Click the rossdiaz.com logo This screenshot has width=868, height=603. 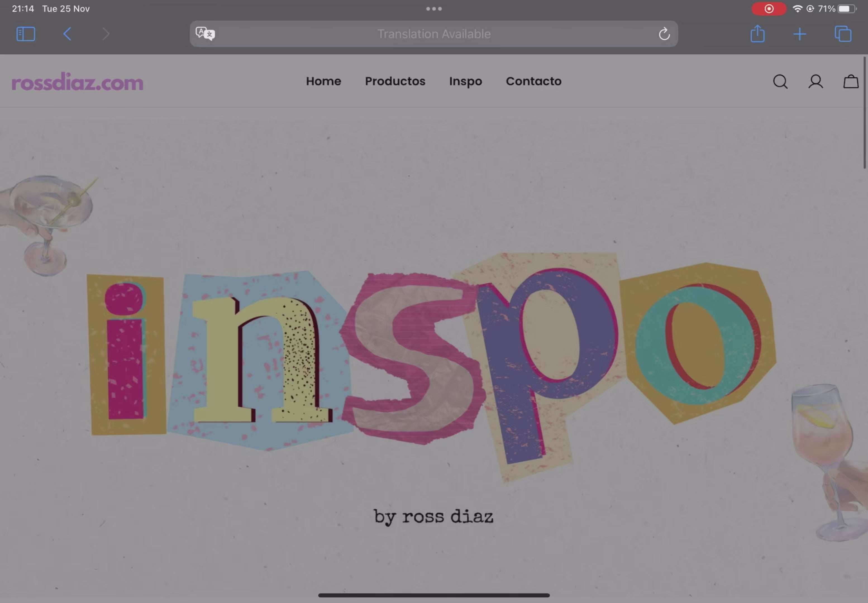click(77, 82)
